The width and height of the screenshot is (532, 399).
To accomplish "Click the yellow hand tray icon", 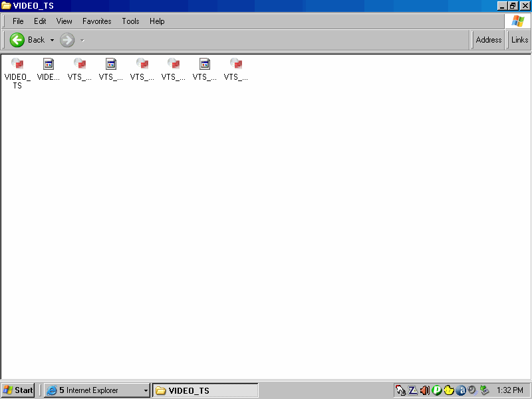I will pos(448,390).
